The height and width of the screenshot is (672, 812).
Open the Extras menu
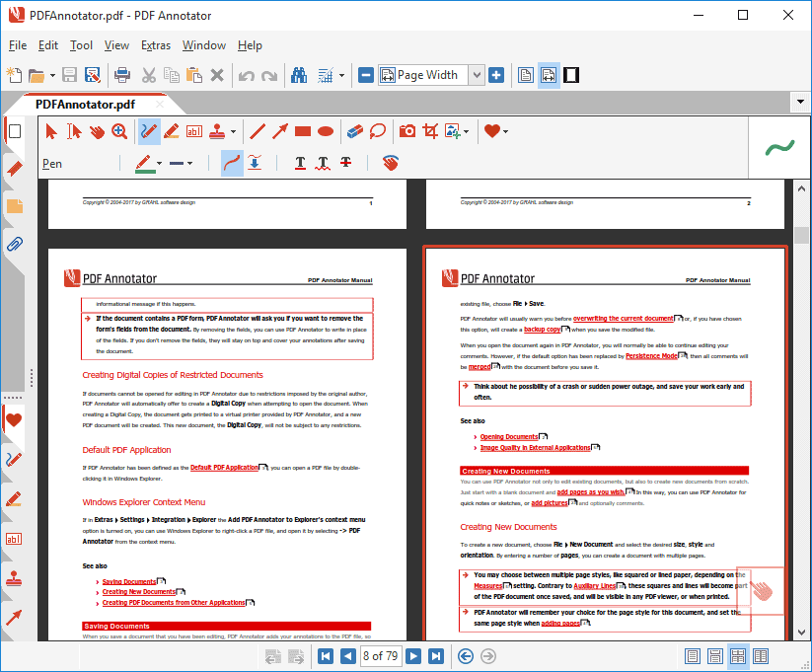click(x=156, y=45)
